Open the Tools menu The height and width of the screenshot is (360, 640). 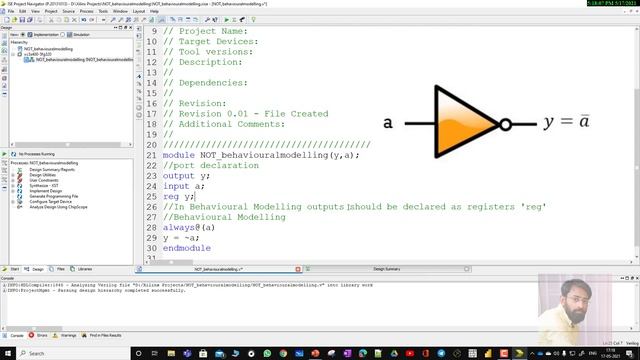click(103, 11)
